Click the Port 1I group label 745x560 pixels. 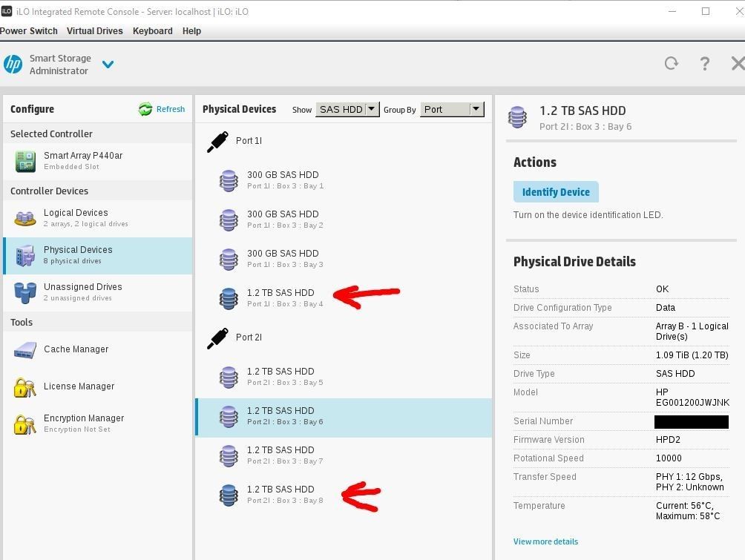(249, 141)
